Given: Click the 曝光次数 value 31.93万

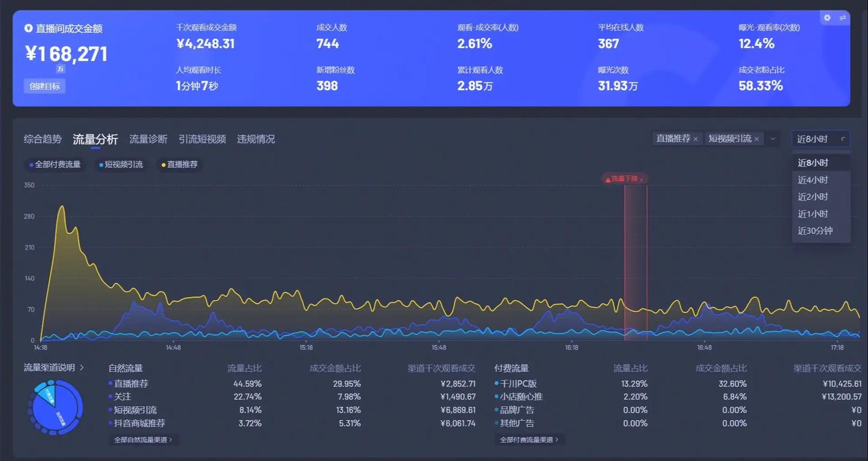Looking at the screenshot, I should 618,86.
